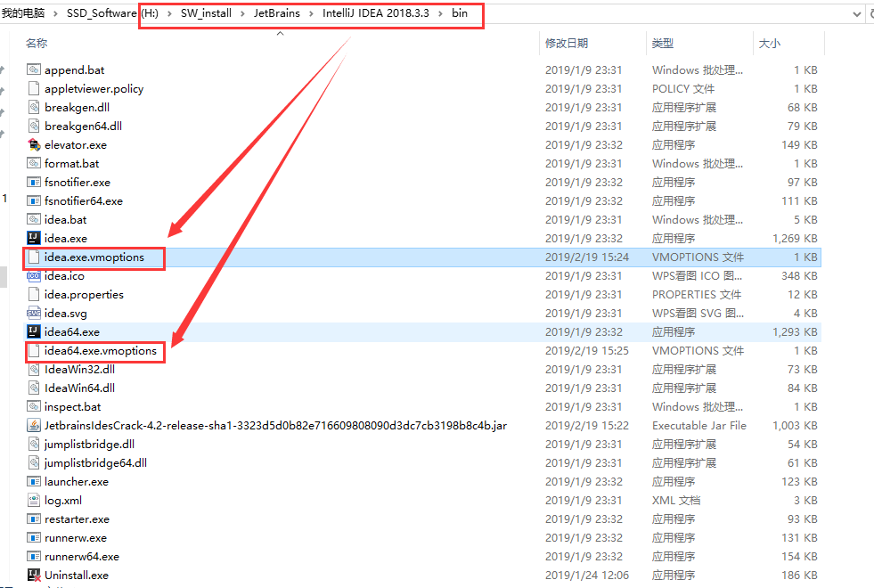Viewport: 874px width, 588px height.
Task: Click the fsnotifier64.exe icon
Action: point(34,200)
